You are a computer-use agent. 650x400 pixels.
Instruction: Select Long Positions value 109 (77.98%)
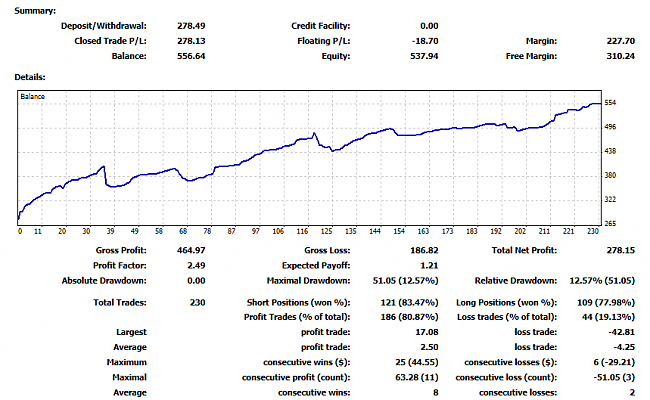(606, 303)
